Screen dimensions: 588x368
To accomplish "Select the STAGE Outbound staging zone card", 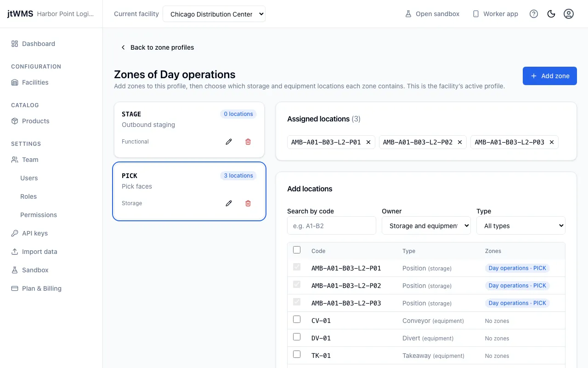I will tap(189, 130).
